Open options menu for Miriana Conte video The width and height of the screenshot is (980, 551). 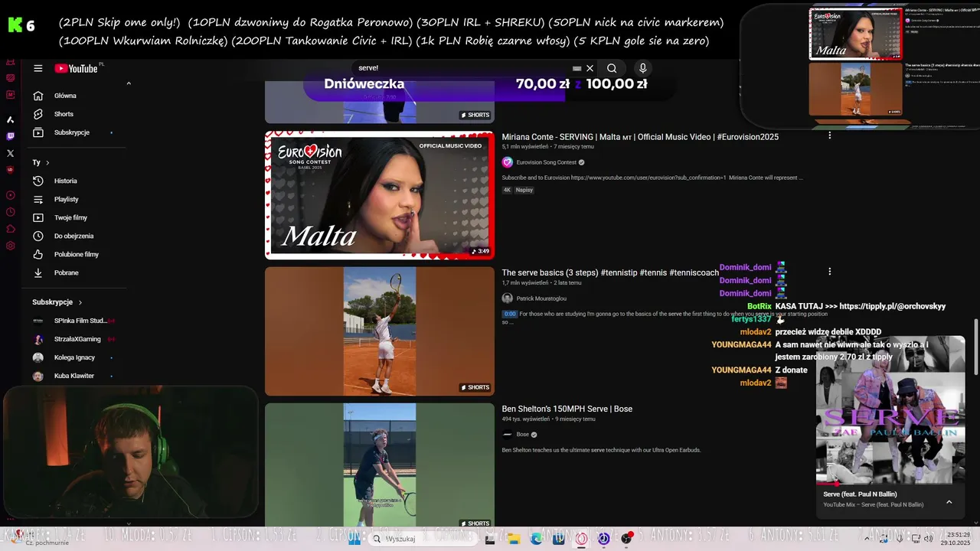coord(829,135)
